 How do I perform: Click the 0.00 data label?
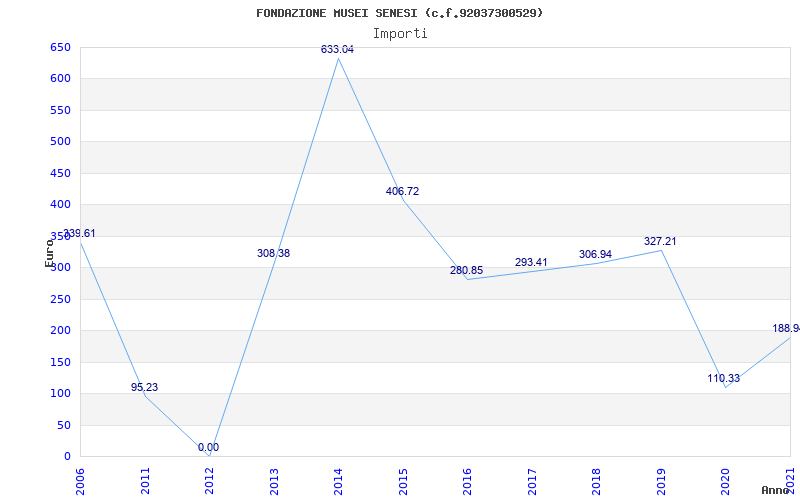point(209,447)
